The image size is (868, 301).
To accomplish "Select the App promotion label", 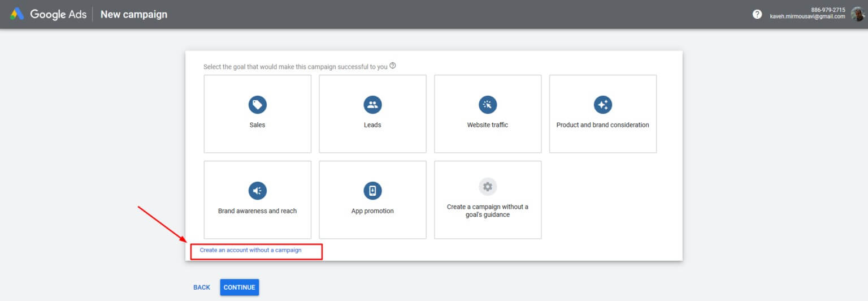I will [x=372, y=211].
